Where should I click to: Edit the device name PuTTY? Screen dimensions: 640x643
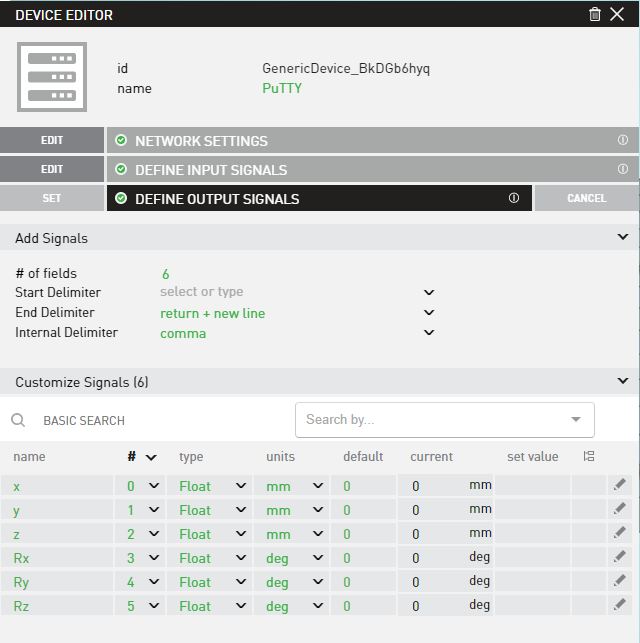282,88
